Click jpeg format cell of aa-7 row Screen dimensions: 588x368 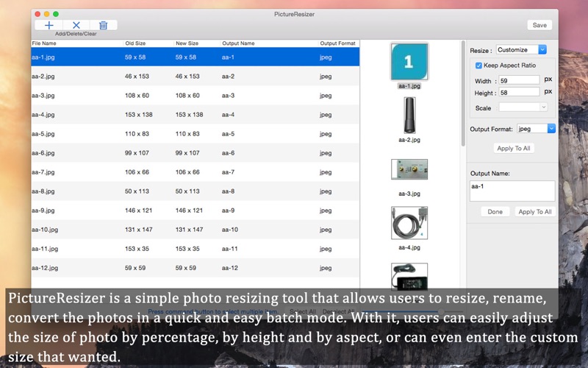326,172
